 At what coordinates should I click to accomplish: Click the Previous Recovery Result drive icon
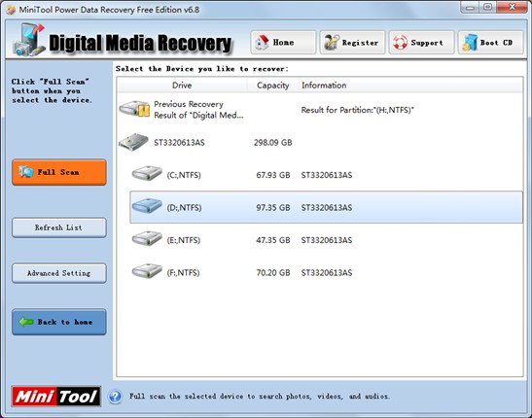pyautogui.click(x=134, y=109)
